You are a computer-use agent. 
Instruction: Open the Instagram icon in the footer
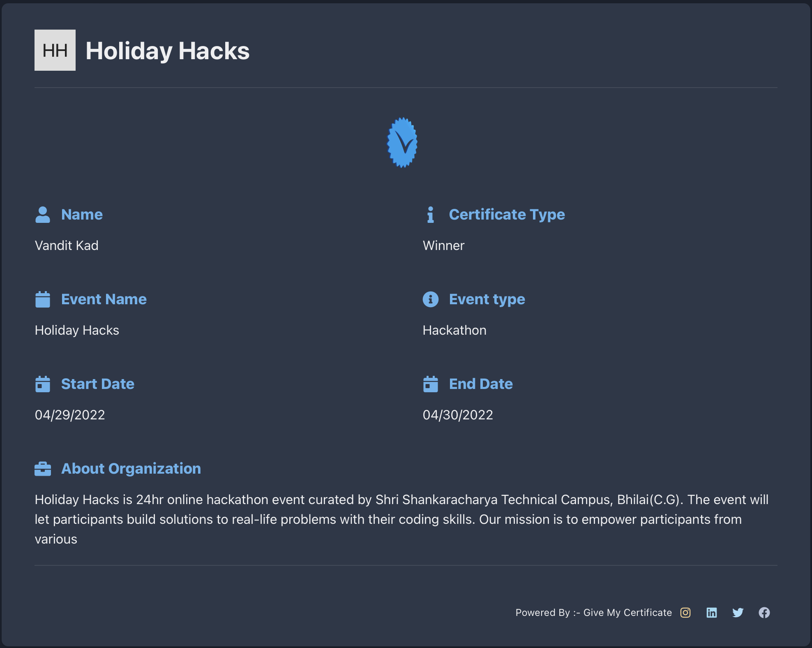tap(685, 613)
